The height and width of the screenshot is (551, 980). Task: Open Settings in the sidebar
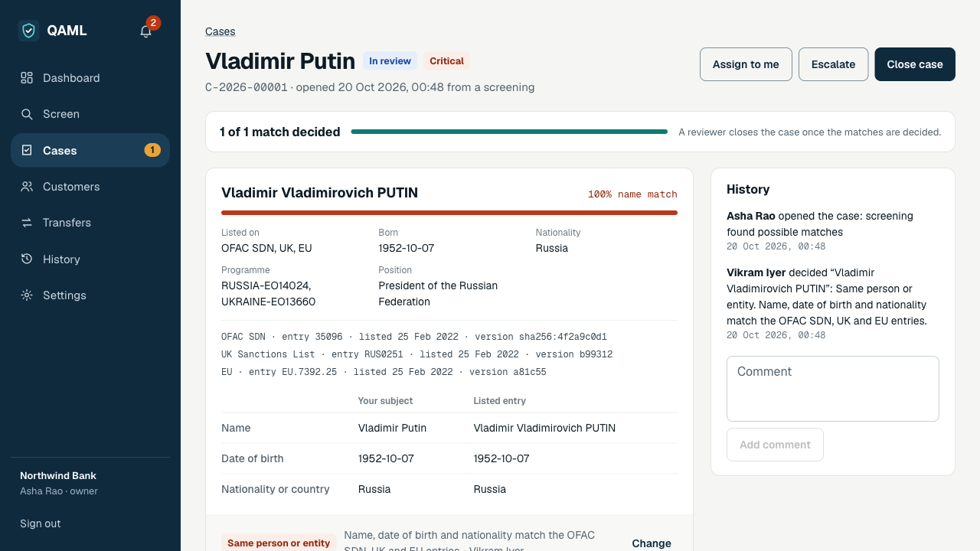(x=90, y=295)
